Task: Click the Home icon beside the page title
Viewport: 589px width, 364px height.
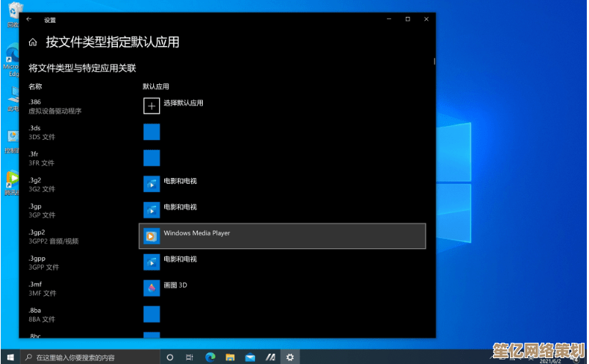Action: 33,42
